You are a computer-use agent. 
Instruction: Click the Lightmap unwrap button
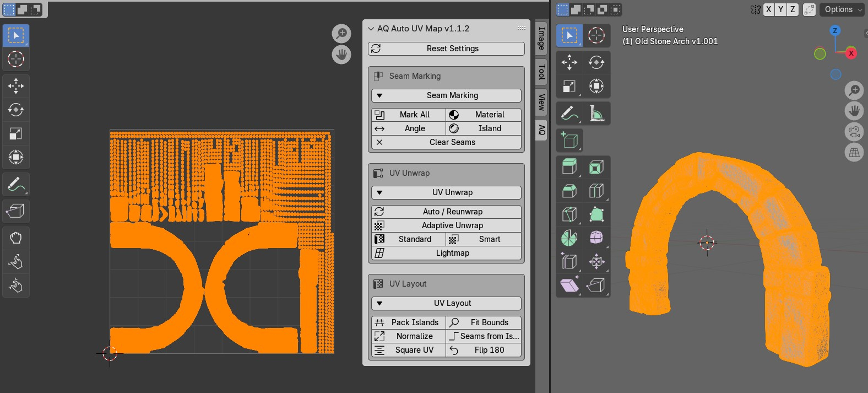pos(446,253)
